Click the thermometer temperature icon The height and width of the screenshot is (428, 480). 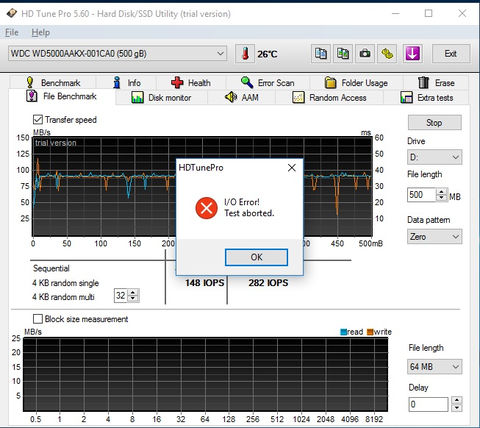click(x=245, y=54)
